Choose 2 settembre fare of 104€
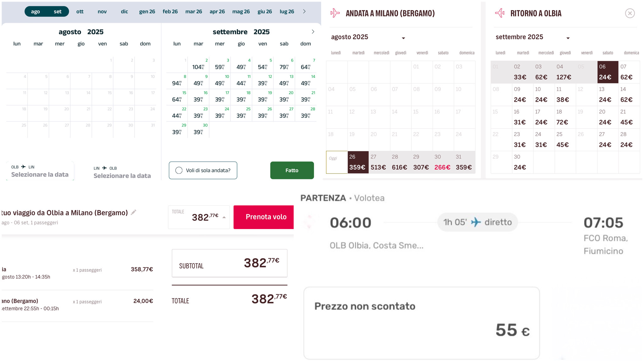The width and height of the screenshot is (644, 362). click(198, 64)
